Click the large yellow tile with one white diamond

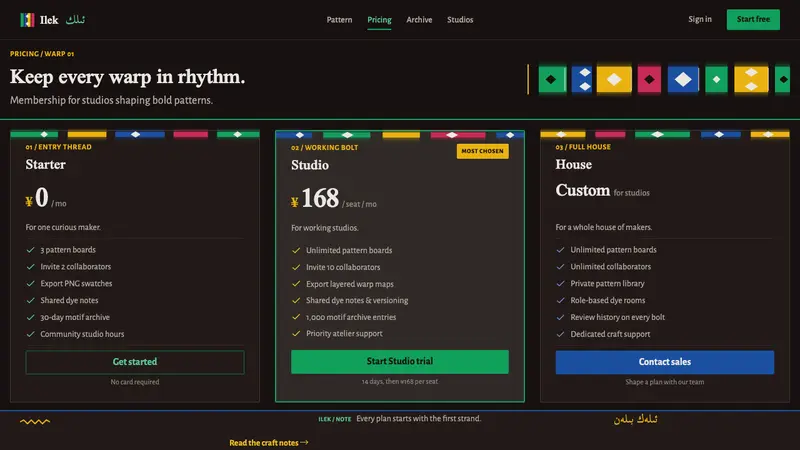point(614,79)
